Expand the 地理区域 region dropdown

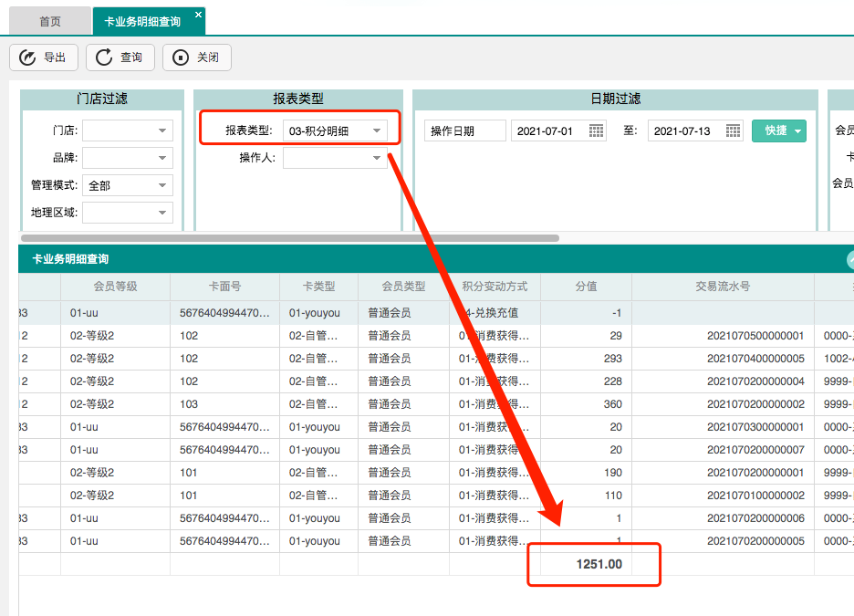[x=161, y=213]
